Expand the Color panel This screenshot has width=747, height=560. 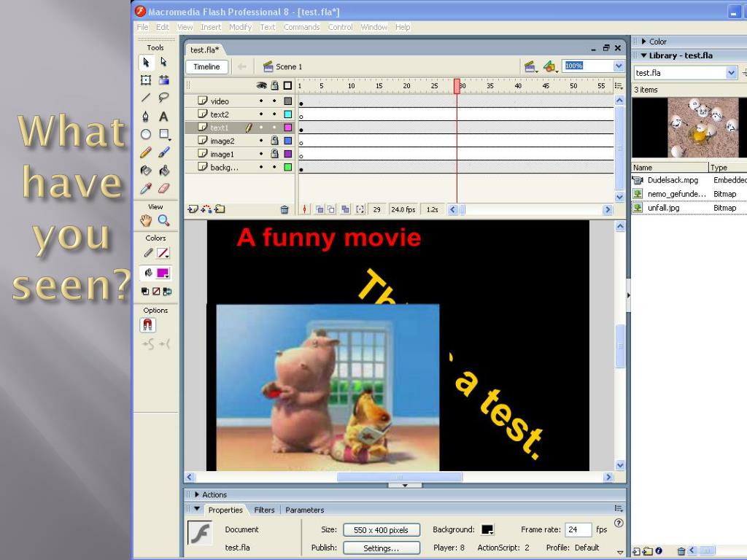pos(644,42)
